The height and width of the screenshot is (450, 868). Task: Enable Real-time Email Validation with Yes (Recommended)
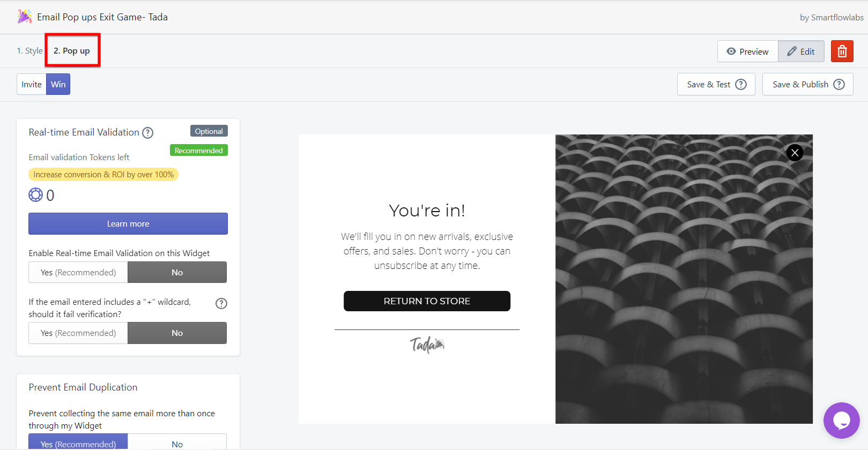coord(78,272)
